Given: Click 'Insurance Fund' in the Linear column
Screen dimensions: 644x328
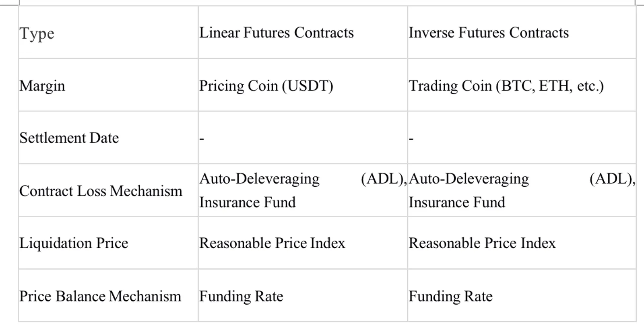Looking at the screenshot, I should (x=248, y=202).
